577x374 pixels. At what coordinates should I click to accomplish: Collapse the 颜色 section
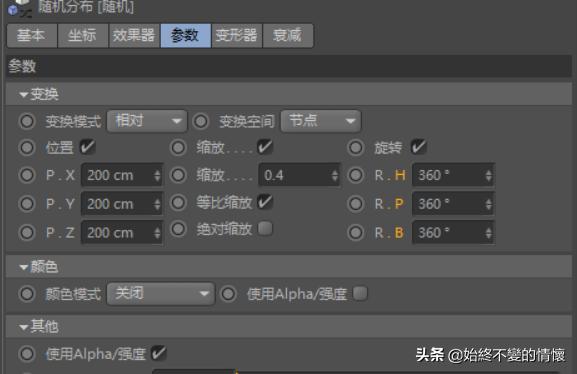pyautogui.click(x=24, y=267)
